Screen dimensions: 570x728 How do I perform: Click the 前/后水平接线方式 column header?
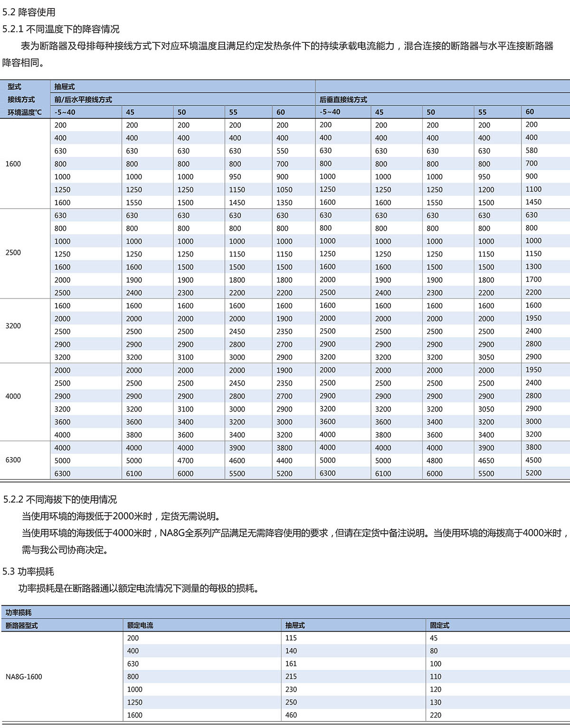[x=83, y=100]
